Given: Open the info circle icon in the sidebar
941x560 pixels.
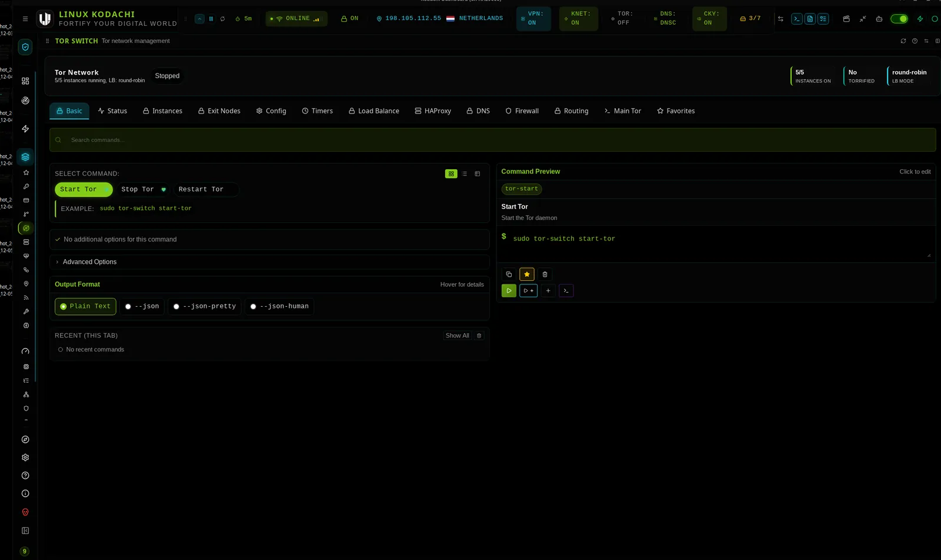Looking at the screenshot, I should point(25,494).
